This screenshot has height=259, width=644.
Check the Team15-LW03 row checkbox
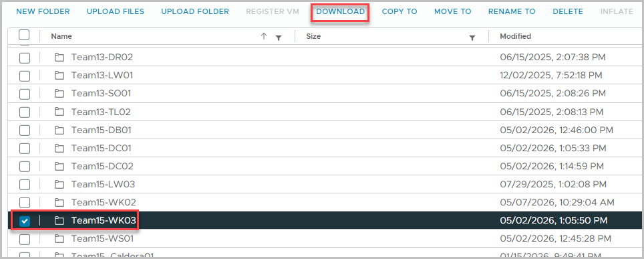click(x=25, y=185)
